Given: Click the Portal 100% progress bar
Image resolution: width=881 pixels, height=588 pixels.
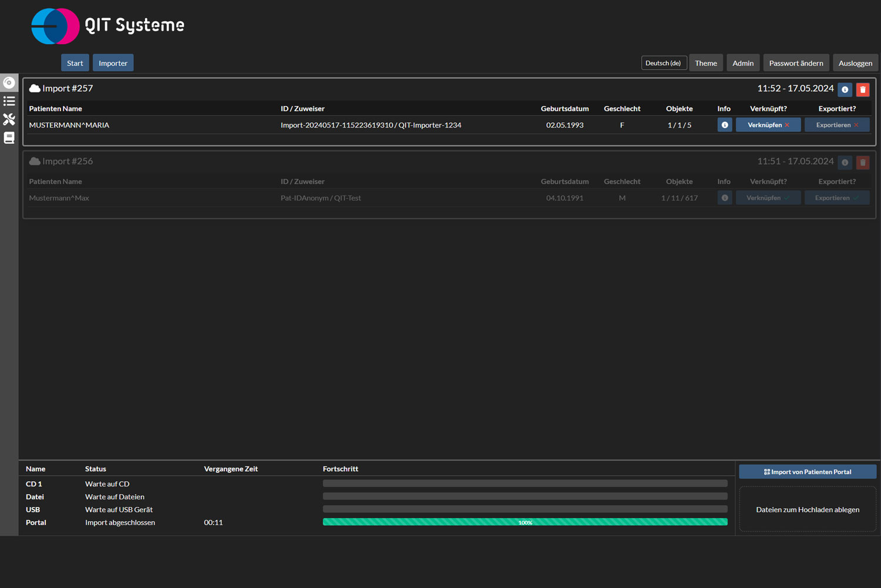Looking at the screenshot, I should 524,522.
